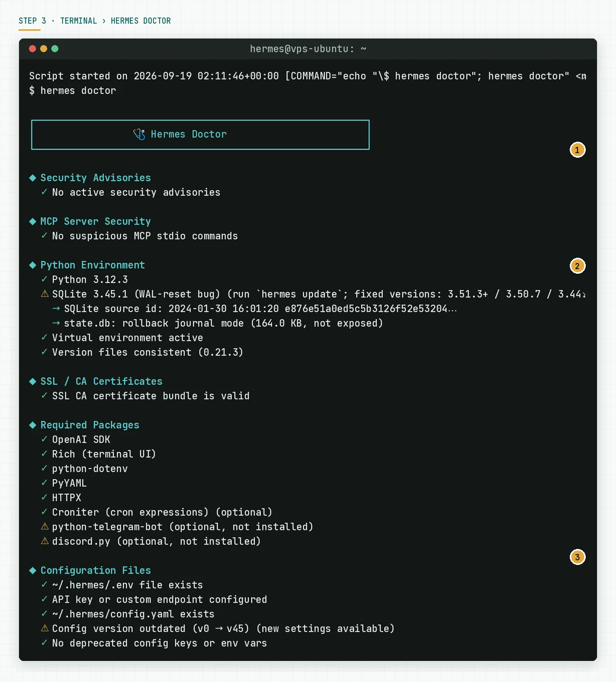The height and width of the screenshot is (682, 616).
Task: Click the Configuration Files heading
Action: coord(95,571)
